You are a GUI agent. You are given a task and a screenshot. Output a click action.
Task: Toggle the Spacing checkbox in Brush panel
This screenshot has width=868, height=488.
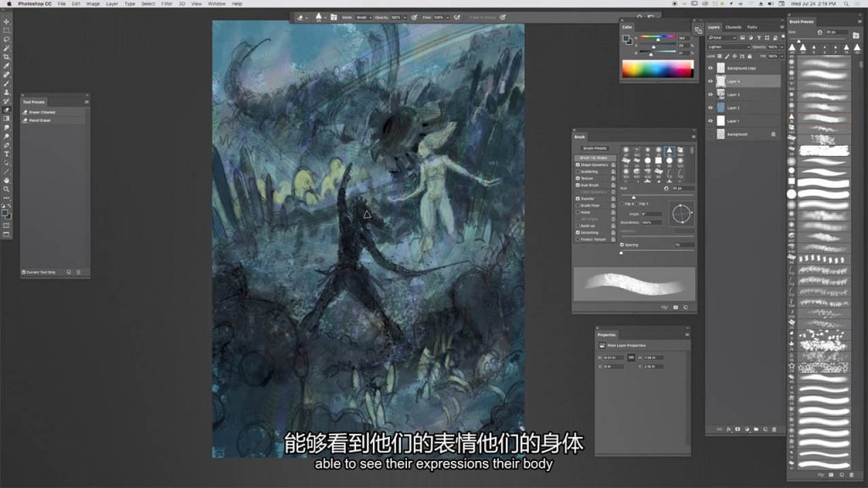point(622,245)
